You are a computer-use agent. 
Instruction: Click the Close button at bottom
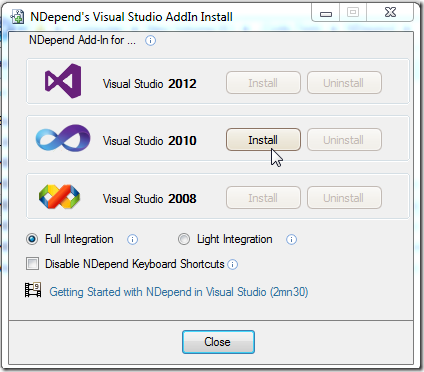(218, 342)
